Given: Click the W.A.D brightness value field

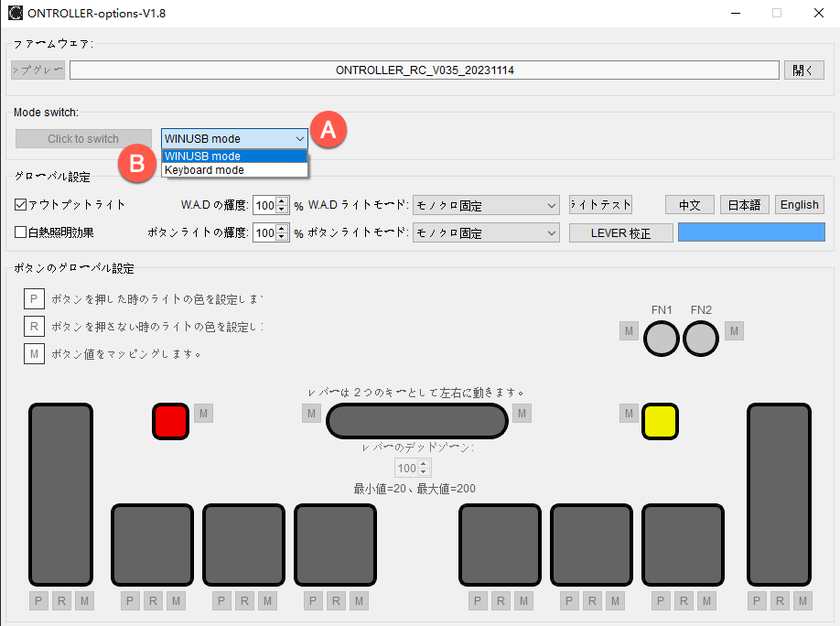Looking at the screenshot, I should pyautogui.click(x=265, y=205).
